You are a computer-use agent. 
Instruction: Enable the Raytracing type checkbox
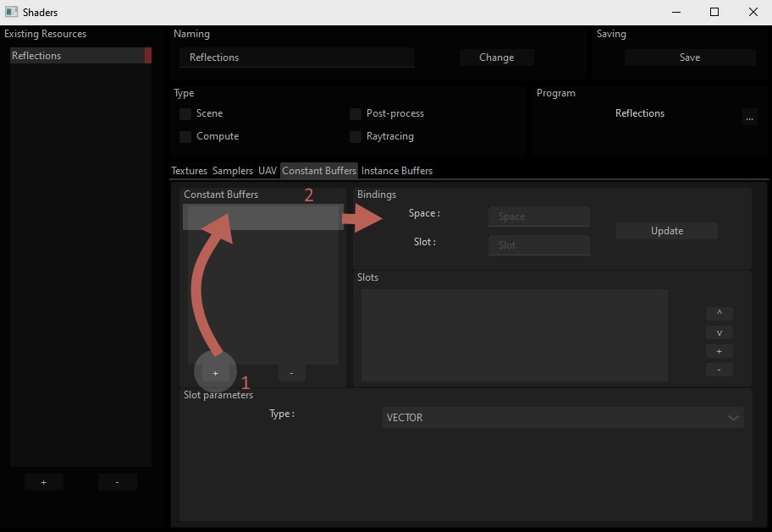click(356, 137)
